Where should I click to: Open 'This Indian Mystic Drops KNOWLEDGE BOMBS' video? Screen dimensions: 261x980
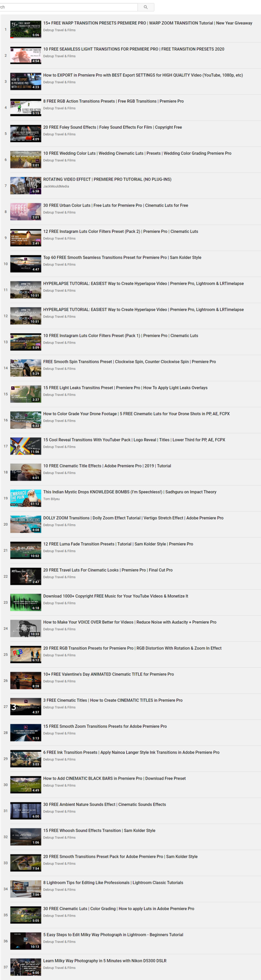pos(130,492)
